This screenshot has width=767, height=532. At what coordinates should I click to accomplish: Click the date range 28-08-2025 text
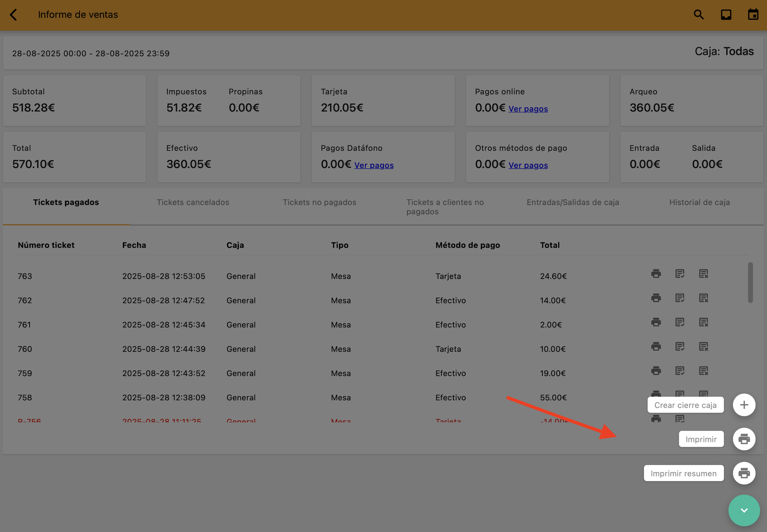[91, 53]
